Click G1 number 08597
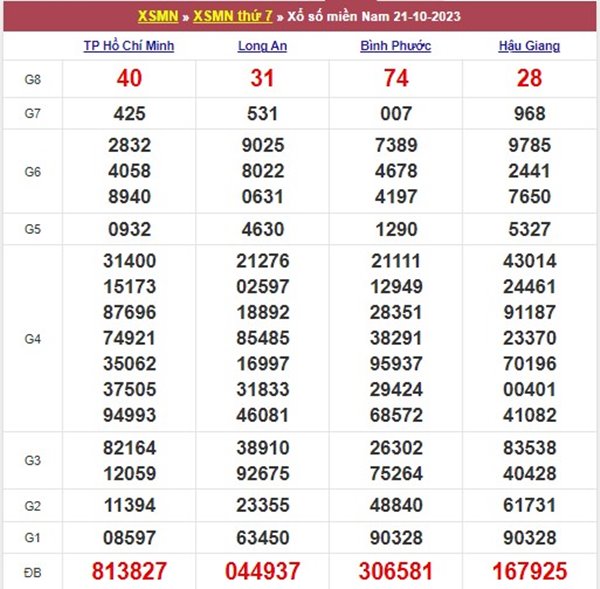This screenshot has height=589, width=600. coord(129,538)
